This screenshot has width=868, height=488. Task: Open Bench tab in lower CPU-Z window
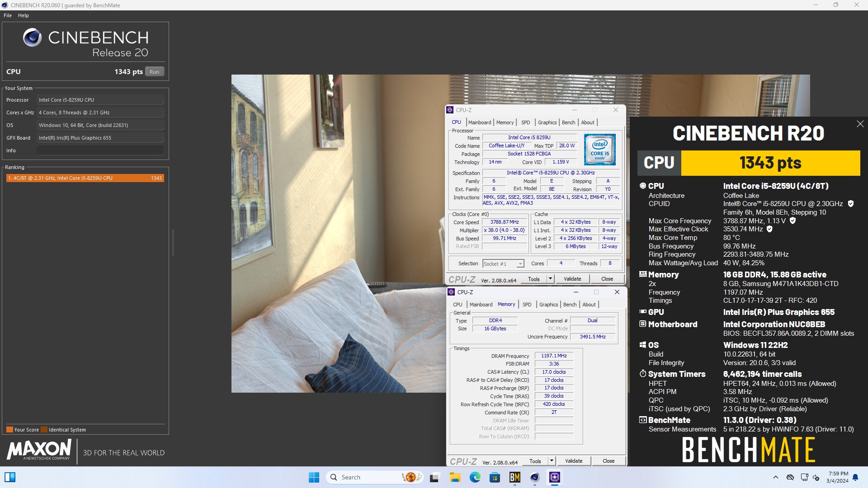(570, 305)
